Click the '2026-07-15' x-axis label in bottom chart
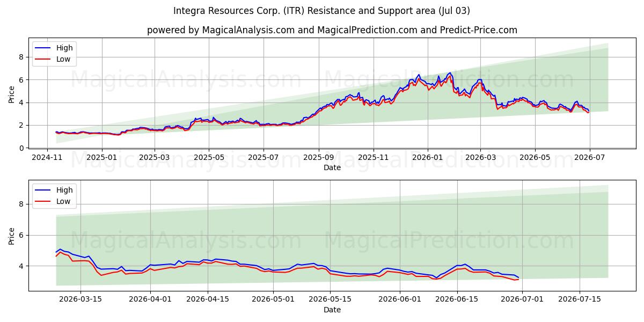The height and width of the screenshot is (322, 644). (x=579, y=300)
